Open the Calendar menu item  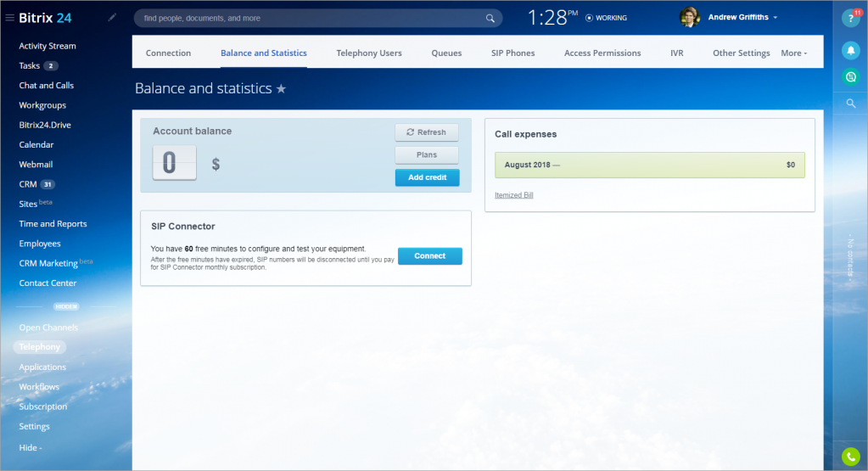point(36,144)
